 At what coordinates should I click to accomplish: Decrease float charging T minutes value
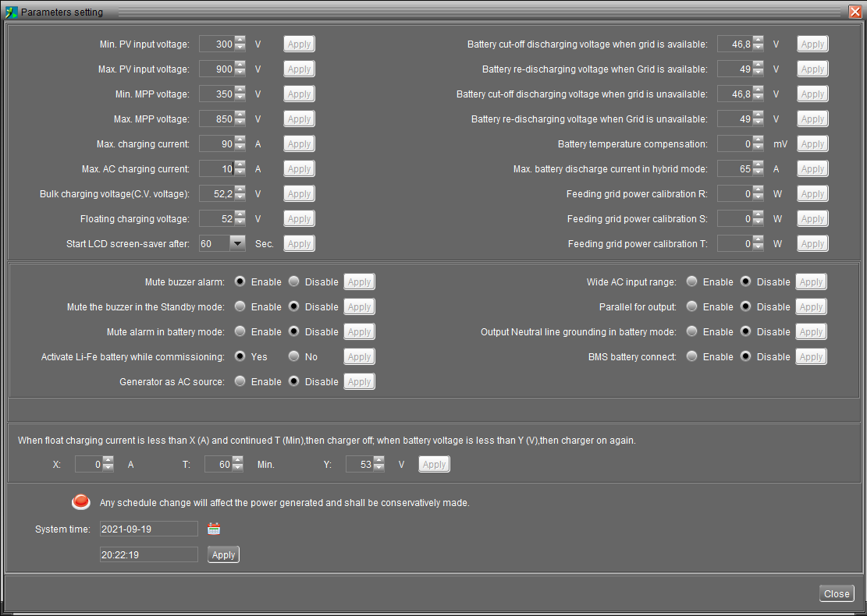tap(238, 468)
